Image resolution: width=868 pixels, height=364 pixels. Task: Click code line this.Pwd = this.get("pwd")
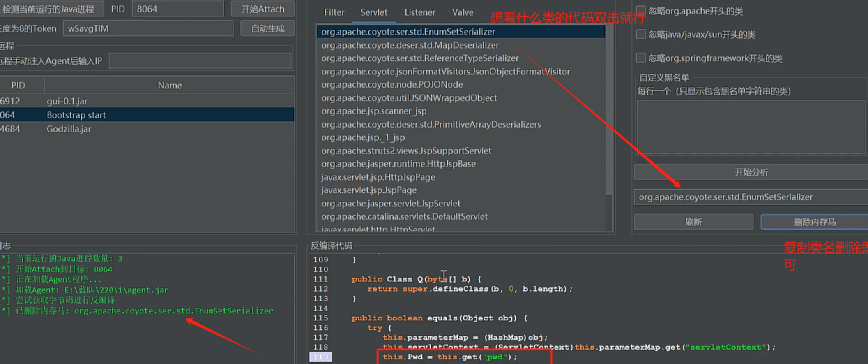point(450,357)
